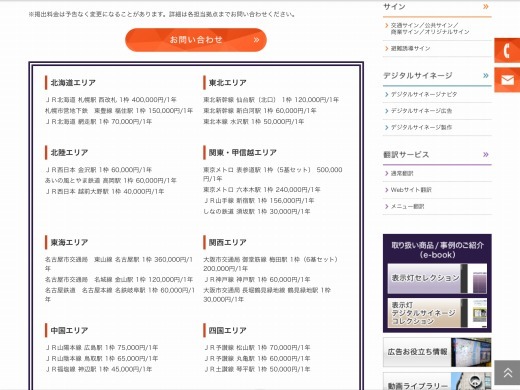
Task: Click the 四国エリア heading
Action: (x=228, y=331)
